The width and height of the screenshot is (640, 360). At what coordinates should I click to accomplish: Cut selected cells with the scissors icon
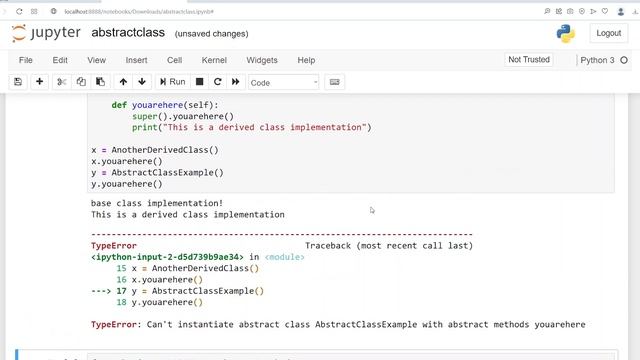pyautogui.click(x=62, y=82)
